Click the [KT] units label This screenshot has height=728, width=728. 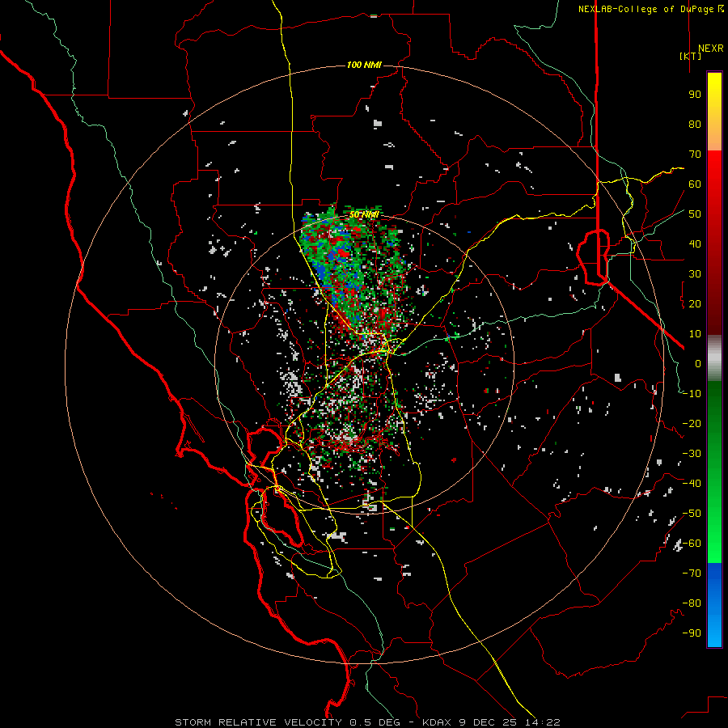pyautogui.click(x=691, y=56)
